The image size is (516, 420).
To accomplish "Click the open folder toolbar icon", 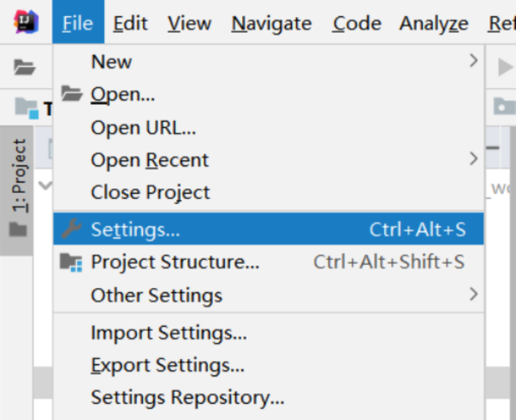I will pos(25,67).
